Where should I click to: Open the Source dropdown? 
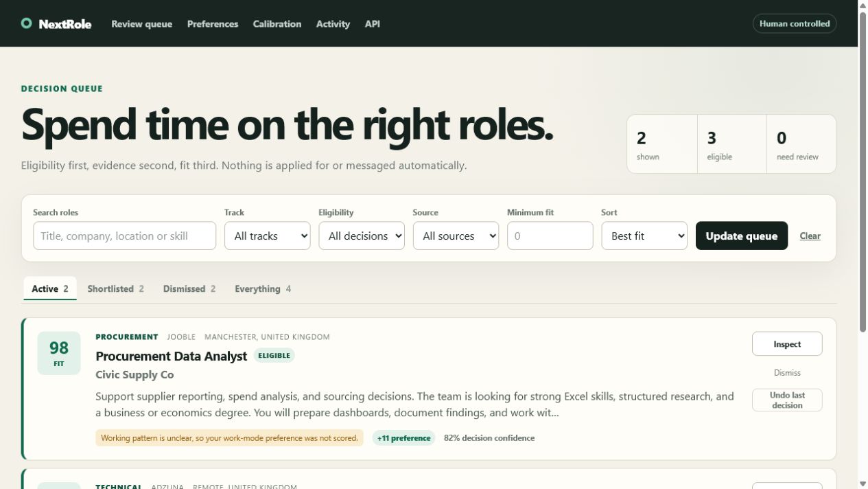456,236
